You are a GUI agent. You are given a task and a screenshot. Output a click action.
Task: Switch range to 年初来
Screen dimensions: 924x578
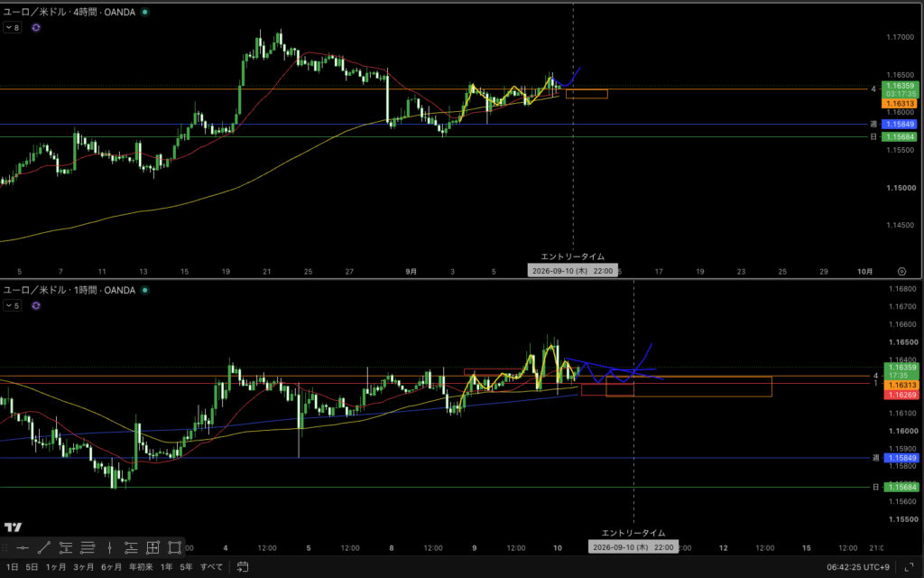141,567
